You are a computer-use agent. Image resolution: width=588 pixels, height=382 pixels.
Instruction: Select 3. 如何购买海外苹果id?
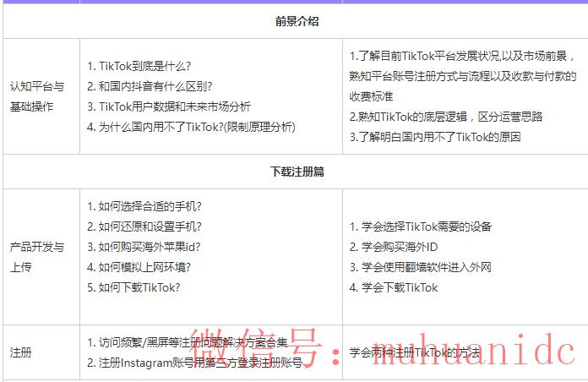[x=144, y=247]
